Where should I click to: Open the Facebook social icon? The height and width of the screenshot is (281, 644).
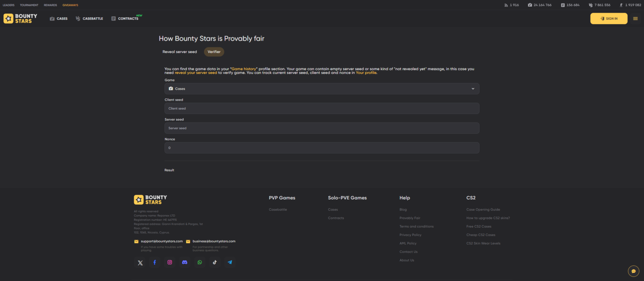coord(155,262)
